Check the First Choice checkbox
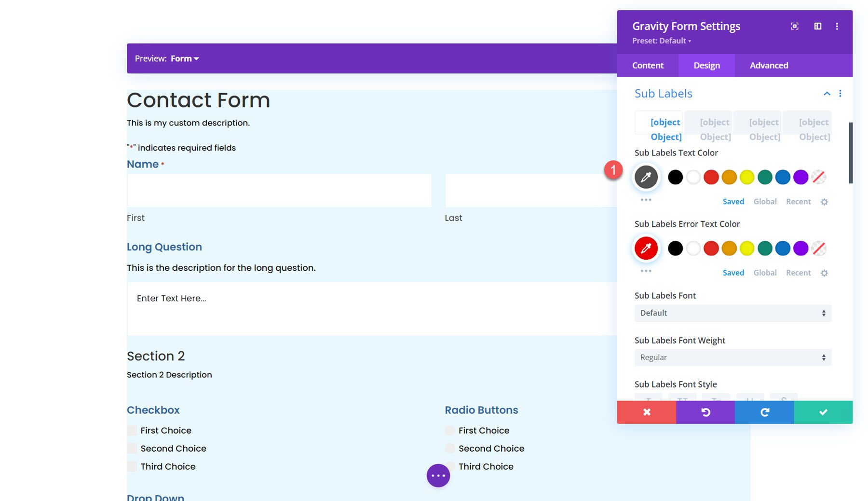The image size is (868, 501). [132, 430]
